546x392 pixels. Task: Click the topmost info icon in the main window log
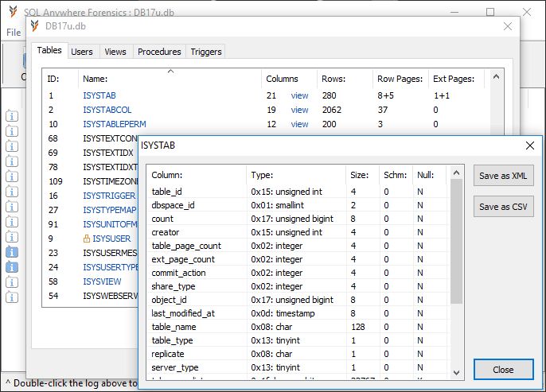12,116
